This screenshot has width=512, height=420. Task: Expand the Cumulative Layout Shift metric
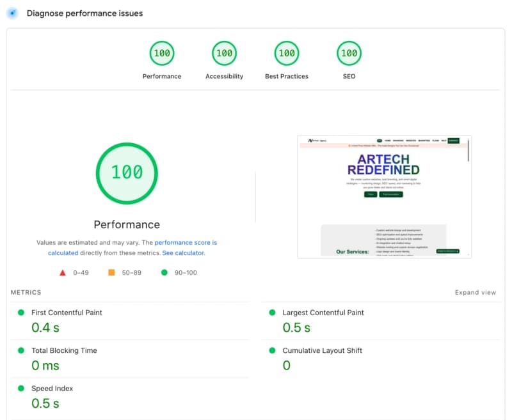(323, 350)
